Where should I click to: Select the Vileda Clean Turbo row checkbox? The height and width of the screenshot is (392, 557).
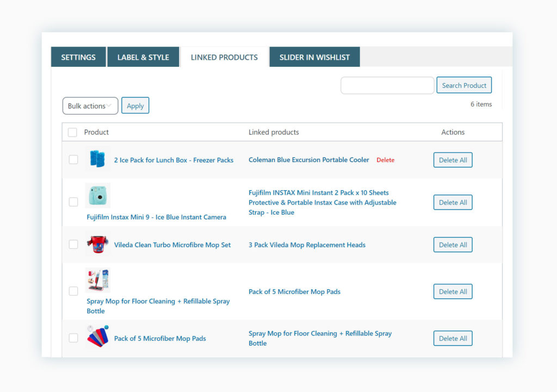(73, 245)
